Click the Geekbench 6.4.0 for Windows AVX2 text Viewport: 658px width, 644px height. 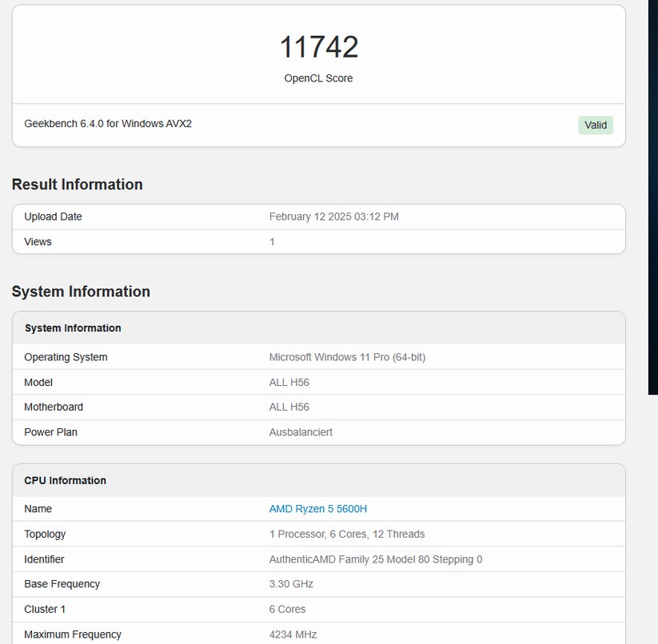point(108,124)
